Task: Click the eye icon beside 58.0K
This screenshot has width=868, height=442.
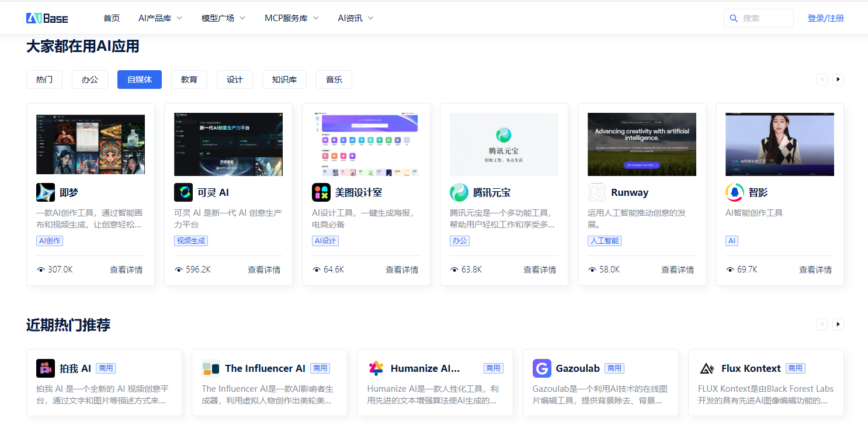Action: click(592, 270)
